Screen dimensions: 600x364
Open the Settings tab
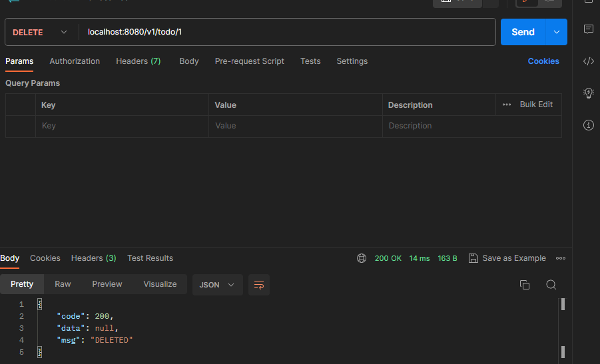tap(352, 61)
